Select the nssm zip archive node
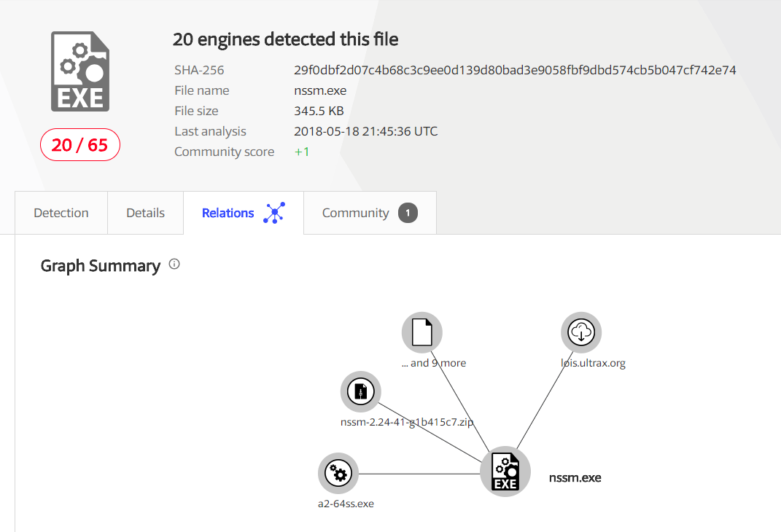781x532 pixels. point(361,392)
